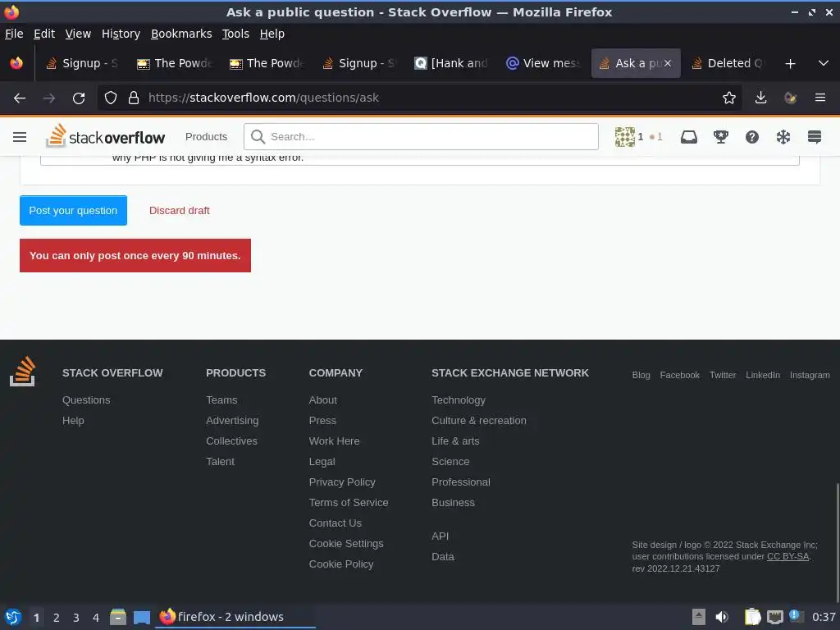Open network status tray icon
This screenshot has height=630, width=840.
(774, 617)
